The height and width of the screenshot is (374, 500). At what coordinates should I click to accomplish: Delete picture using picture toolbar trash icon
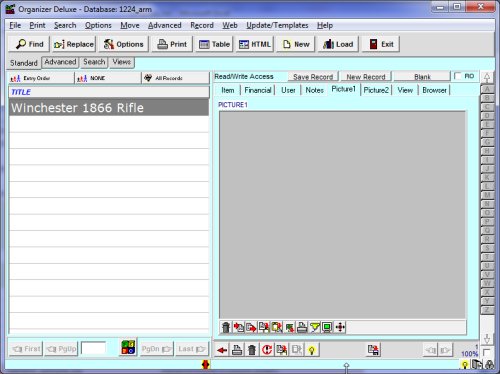point(226,327)
